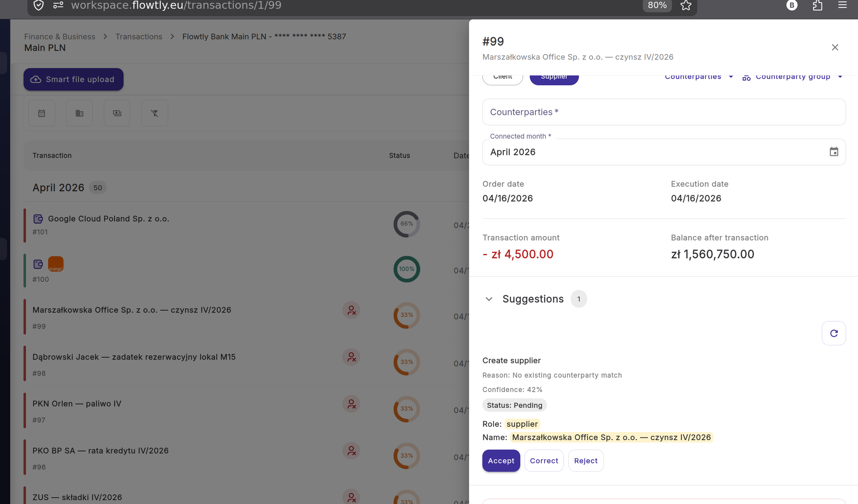
Task: Open the browser extensions puzzle icon
Action: [818, 5]
